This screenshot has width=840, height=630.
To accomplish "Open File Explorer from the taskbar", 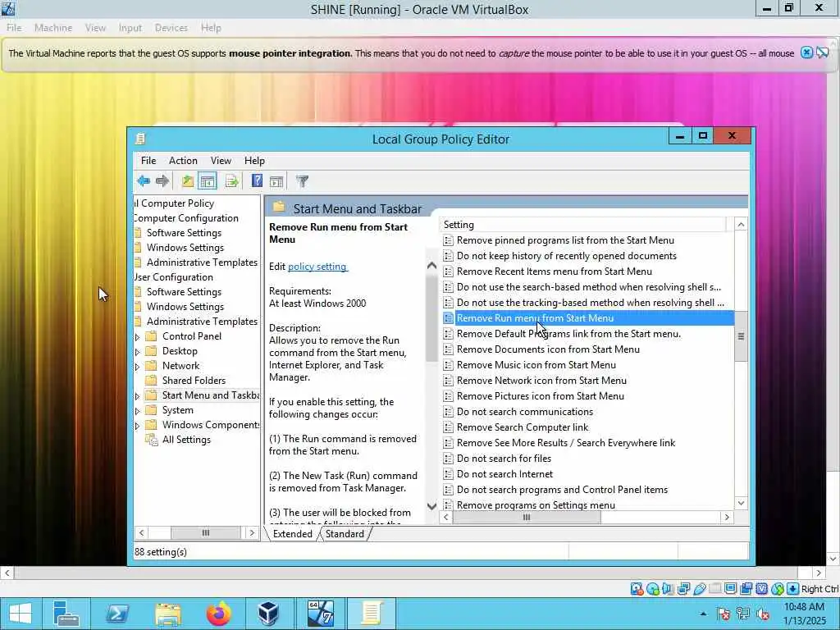I will (167, 614).
